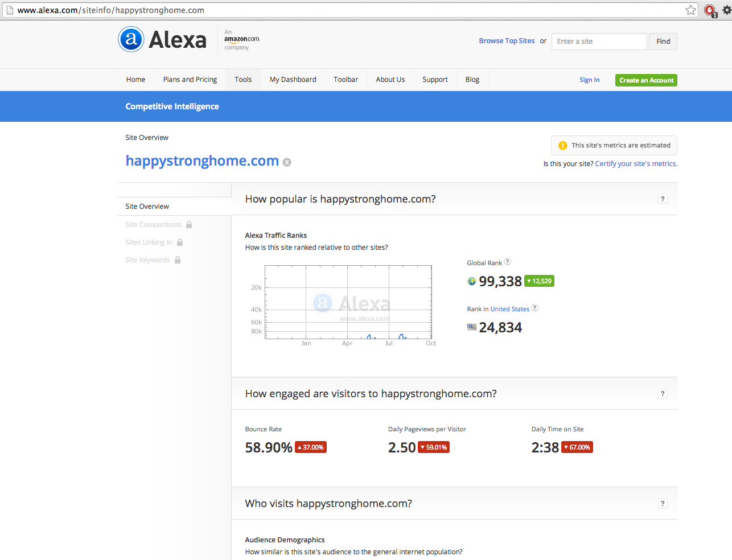732x560 pixels.
Task: Click the Competitive Intelligence banner heading
Action: click(172, 106)
